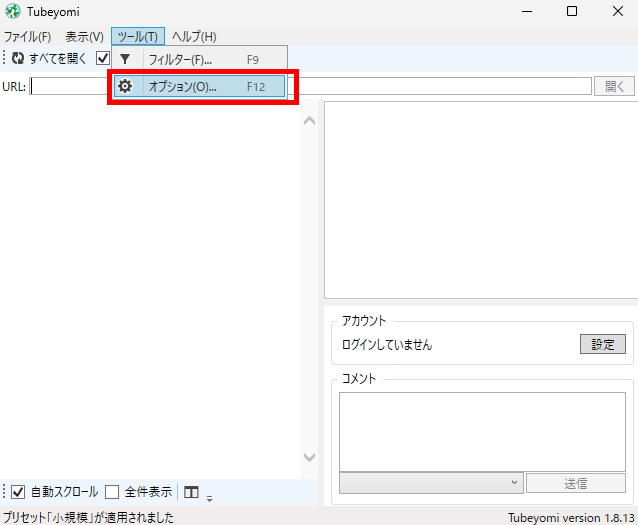Image resolution: width=638 pixels, height=525 pixels.
Task: Click the ログインしていません status text
Action: pos(387,345)
